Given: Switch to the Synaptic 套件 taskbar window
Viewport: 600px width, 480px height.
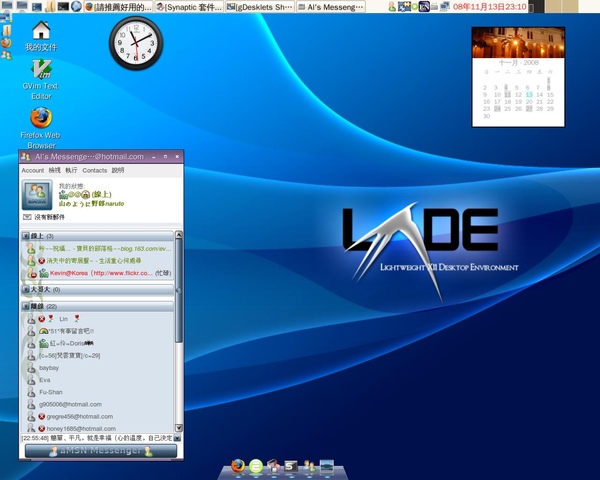Looking at the screenshot, I should 189,7.
